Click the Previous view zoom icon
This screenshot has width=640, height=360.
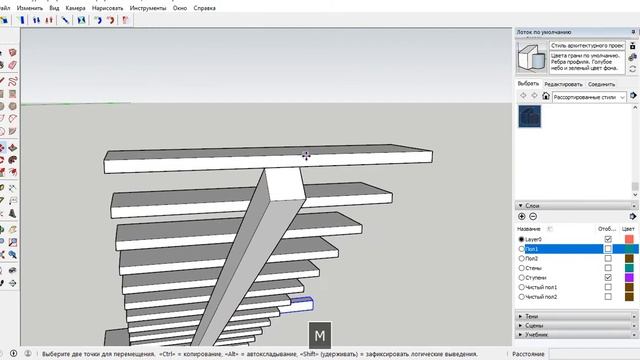coord(13,255)
